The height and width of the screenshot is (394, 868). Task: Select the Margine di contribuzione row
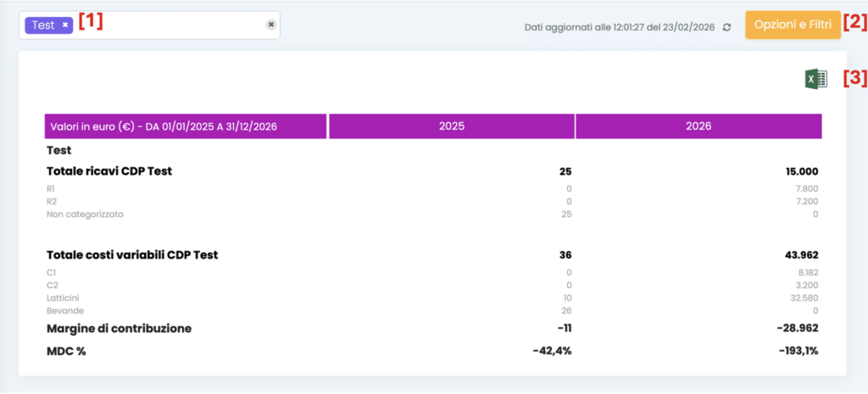(x=119, y=328)
